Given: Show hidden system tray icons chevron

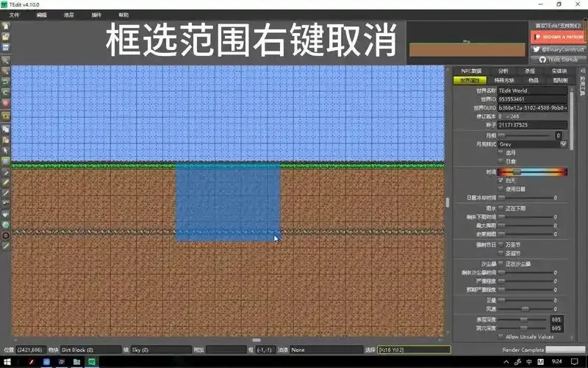Looking at the screenshot, I should [506, 362].
